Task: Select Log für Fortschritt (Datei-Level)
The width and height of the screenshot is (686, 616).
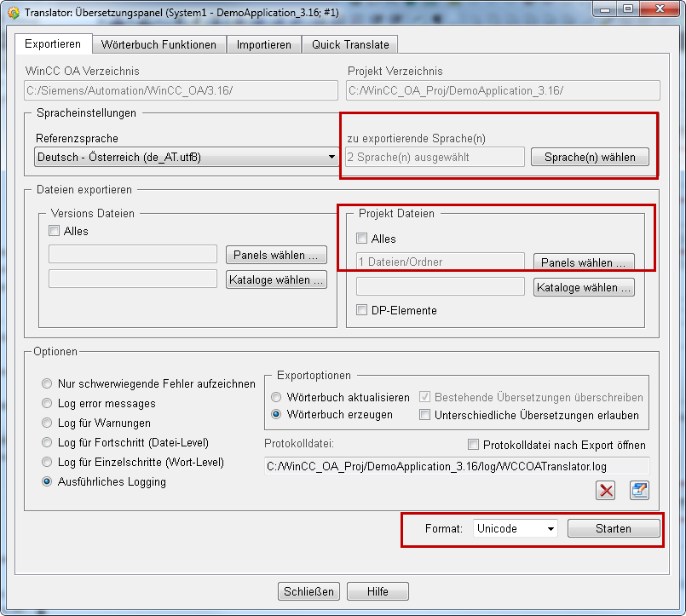Action: coord(47,442)
